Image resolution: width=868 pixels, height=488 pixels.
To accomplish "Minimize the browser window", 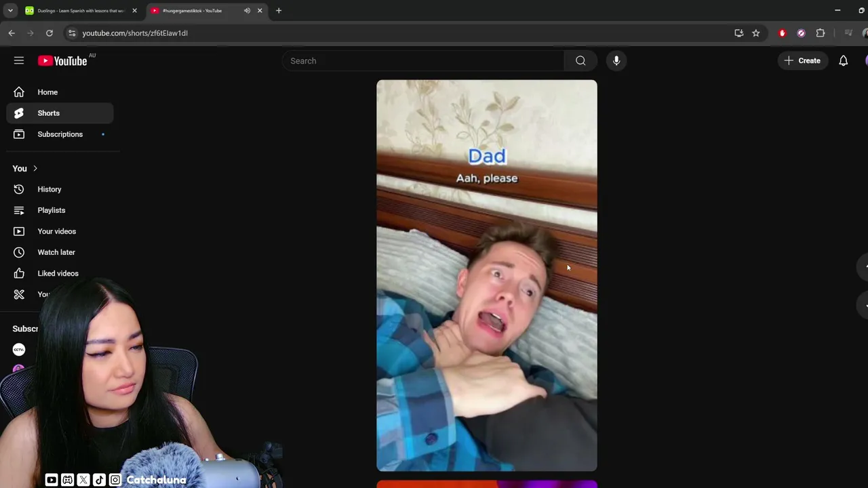I will click(837, 11).
